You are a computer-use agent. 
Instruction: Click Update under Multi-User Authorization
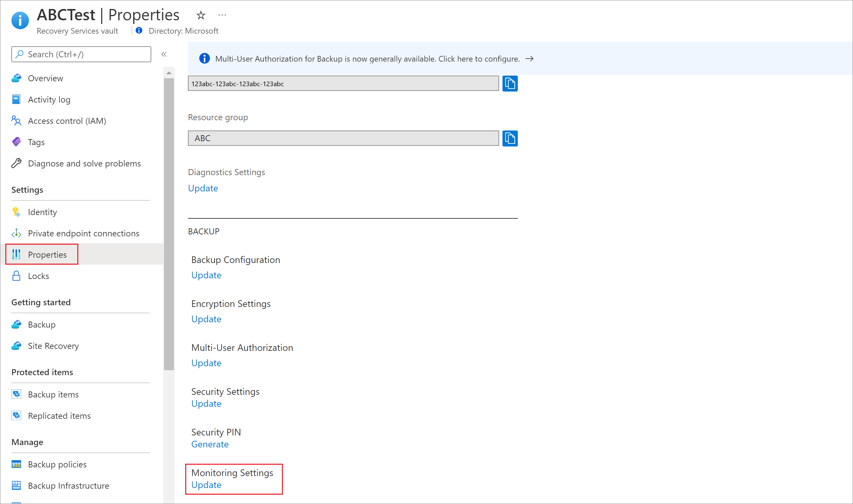click(206, 363)
